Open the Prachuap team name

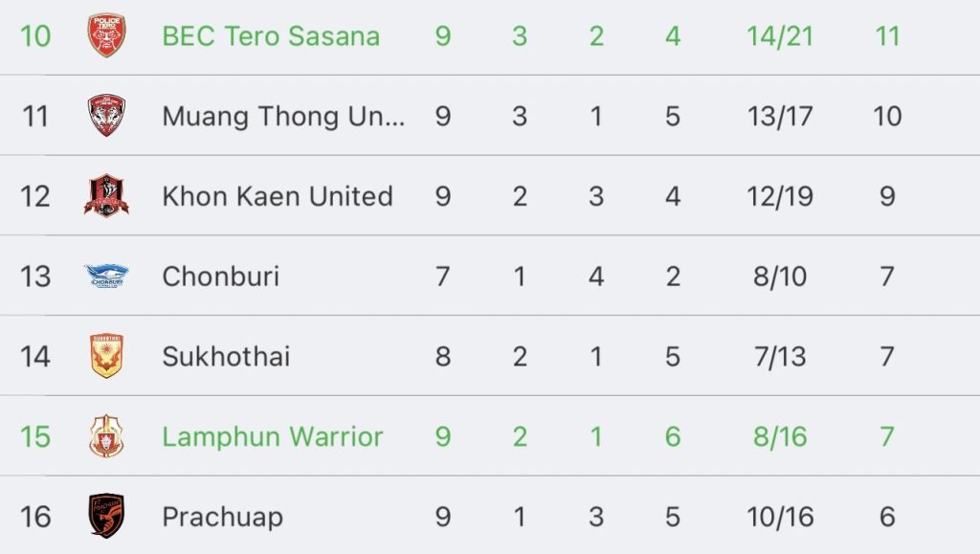coord(222,517)
